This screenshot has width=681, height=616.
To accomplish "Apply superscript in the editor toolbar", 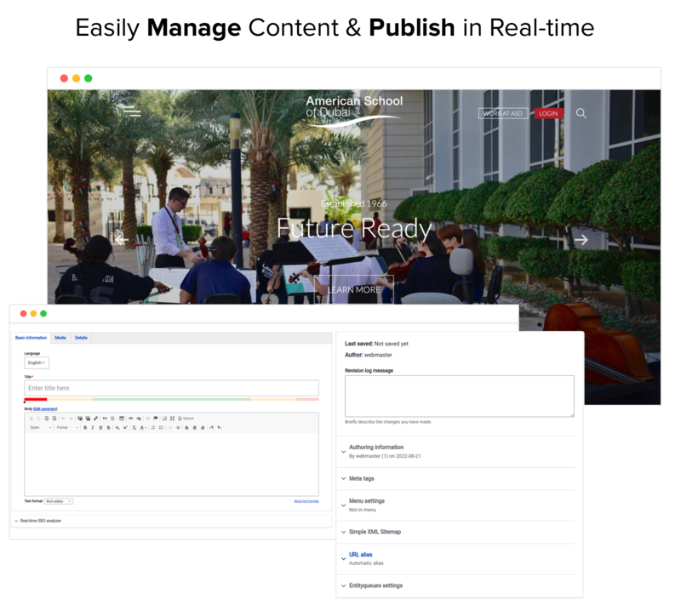I will coord(125,428).
